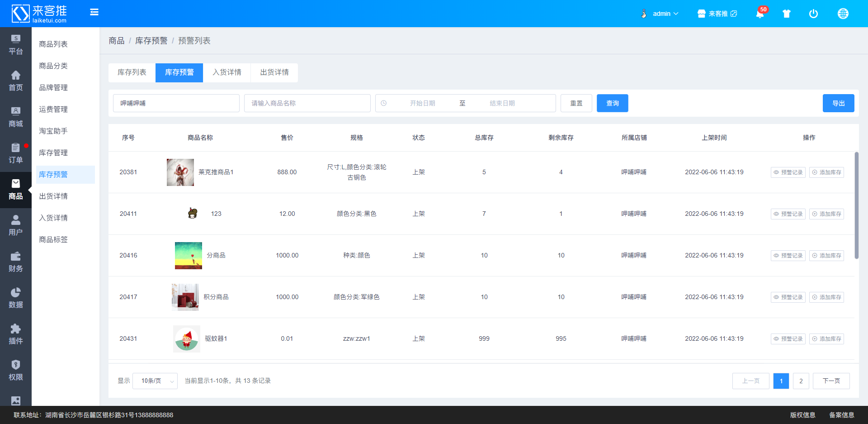Screen dimensions: 868x424
Task: Click 添加库存 for 积分商品
Action: point(826,297)
